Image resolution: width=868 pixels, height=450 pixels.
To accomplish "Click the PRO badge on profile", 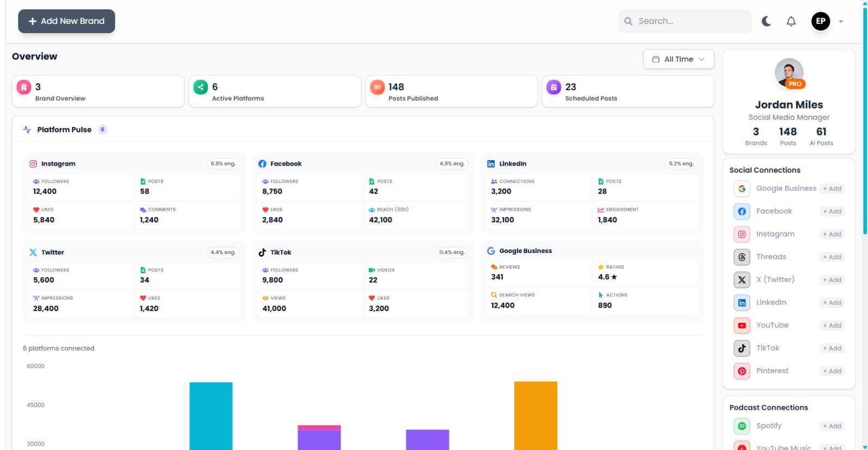I will coord(795,84).
